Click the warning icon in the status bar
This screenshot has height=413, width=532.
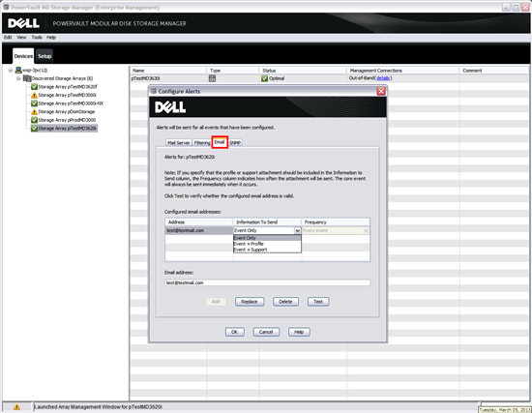tap(16, 407)
